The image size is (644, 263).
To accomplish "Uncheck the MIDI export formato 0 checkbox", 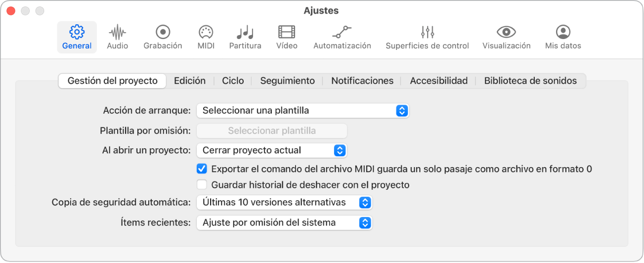I will pyautogui.click(x=202, y=169).
